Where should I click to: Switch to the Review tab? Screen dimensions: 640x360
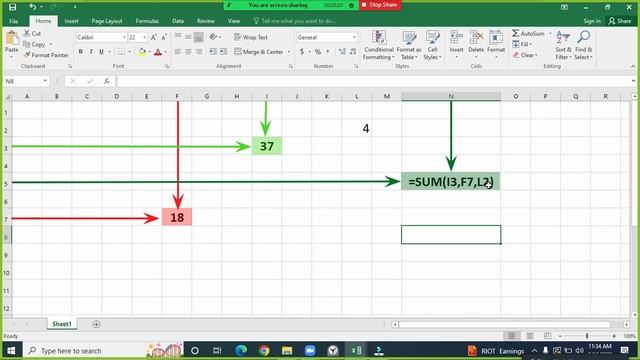tap(205, 21)
